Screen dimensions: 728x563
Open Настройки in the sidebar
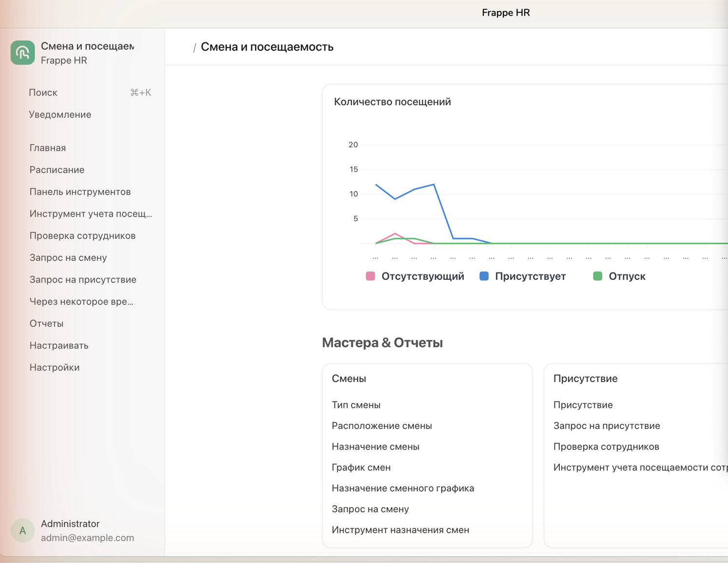[x=55, y=367]
